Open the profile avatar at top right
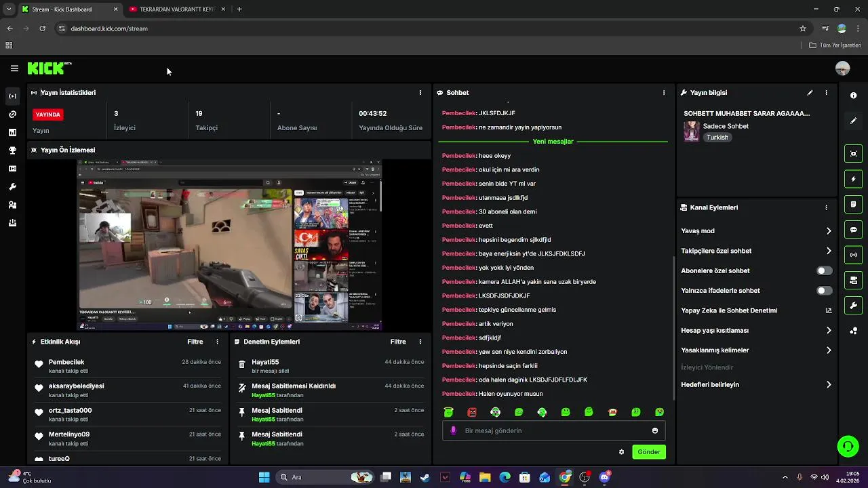Screen dimensions: 868x488 [842, 68]
